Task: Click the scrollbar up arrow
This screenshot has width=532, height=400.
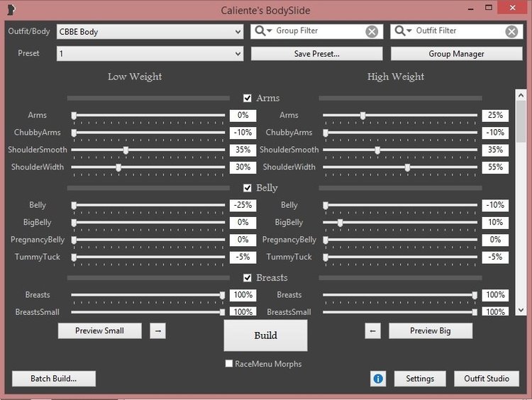Action: click(x=521, y=95)
